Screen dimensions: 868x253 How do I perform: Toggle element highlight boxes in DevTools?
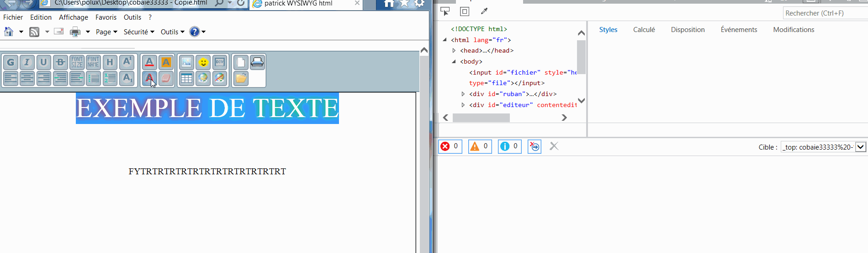[x=465, y=11]
